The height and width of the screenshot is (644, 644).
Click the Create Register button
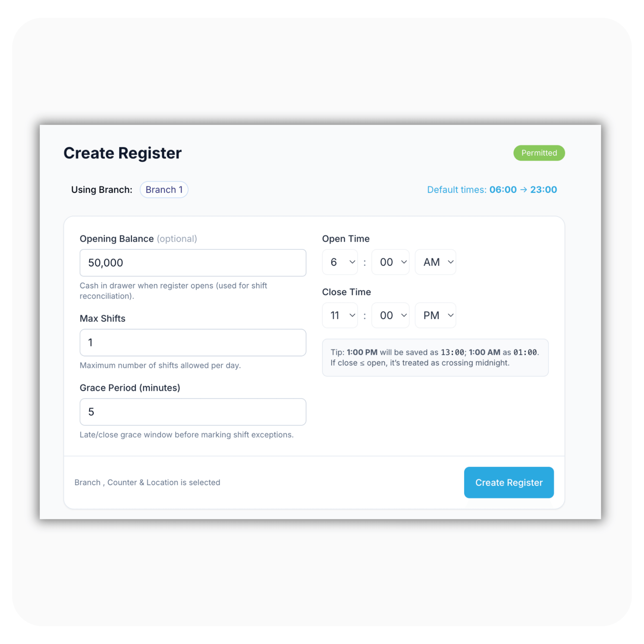(509, 482)
